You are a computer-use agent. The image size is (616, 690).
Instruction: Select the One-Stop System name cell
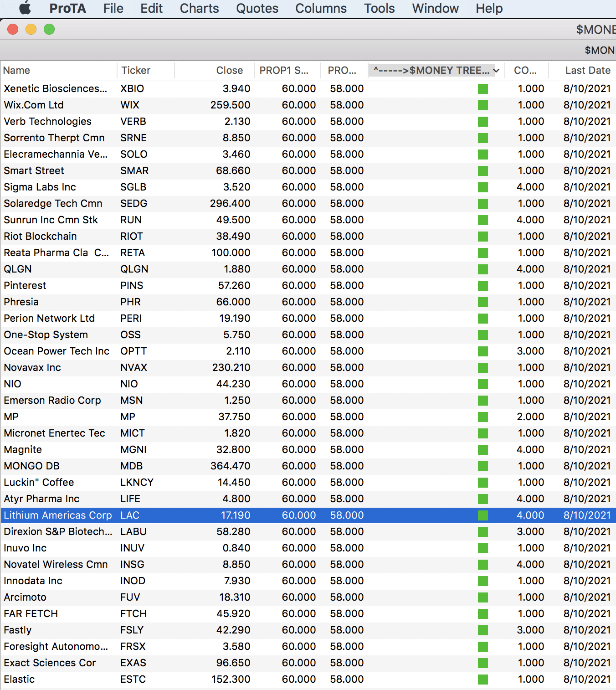tap(46, 335)
